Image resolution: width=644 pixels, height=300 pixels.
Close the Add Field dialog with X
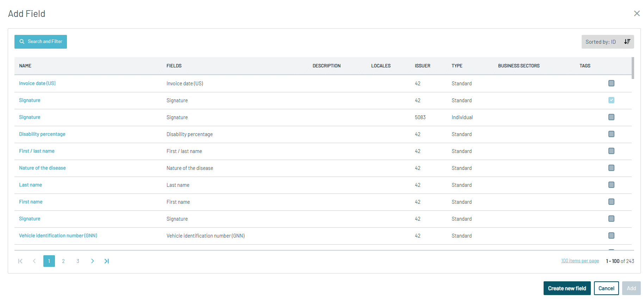coord(637,13)
